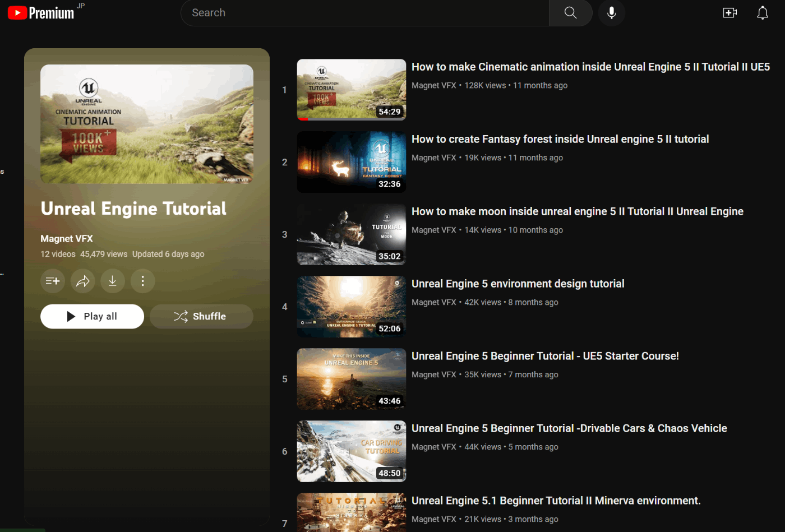Start voice search with the microphone icon
785x532 pixels.
tap(611, 12)
